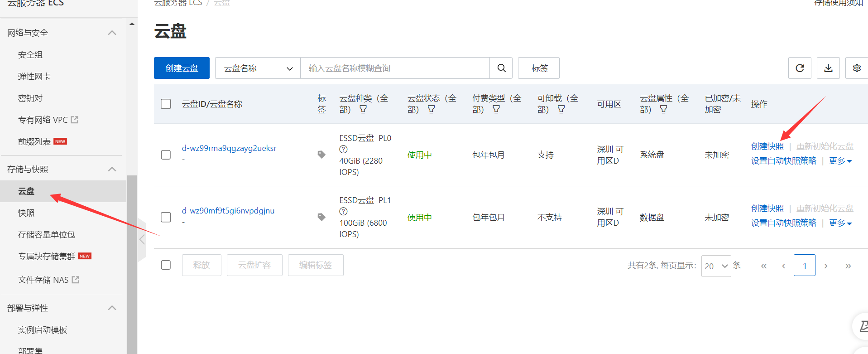Click filter icon on 云盘状态 column
The image size is (868, 354).
[431, 110]
